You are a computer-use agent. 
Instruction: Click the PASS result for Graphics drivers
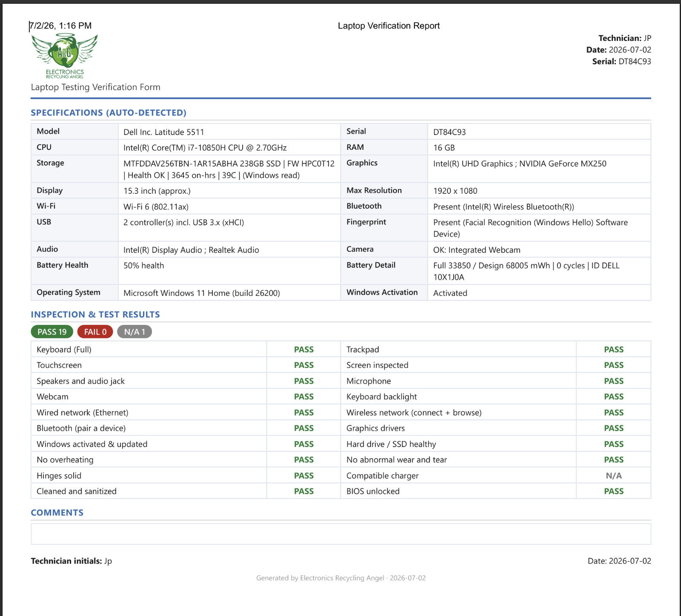[x=614, y=428]
